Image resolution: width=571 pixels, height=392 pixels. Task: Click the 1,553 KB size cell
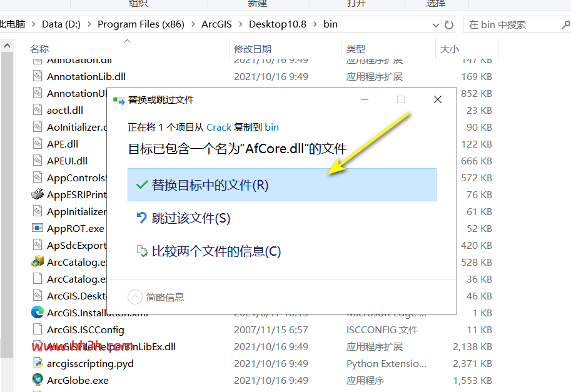pos(472,380)
